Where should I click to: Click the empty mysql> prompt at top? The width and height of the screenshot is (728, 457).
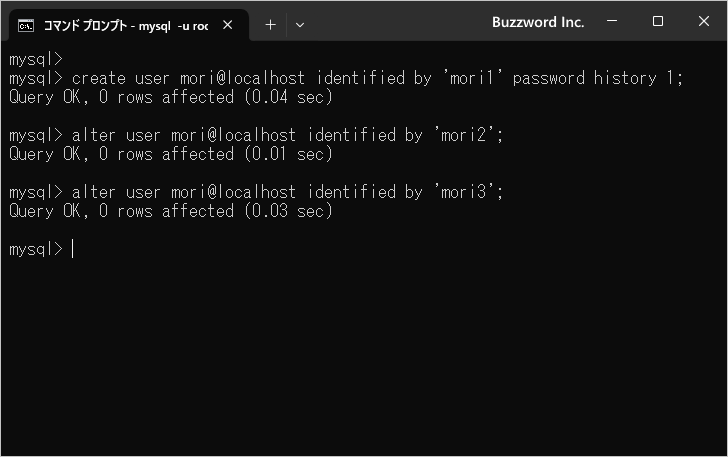[x=35, y=59]
